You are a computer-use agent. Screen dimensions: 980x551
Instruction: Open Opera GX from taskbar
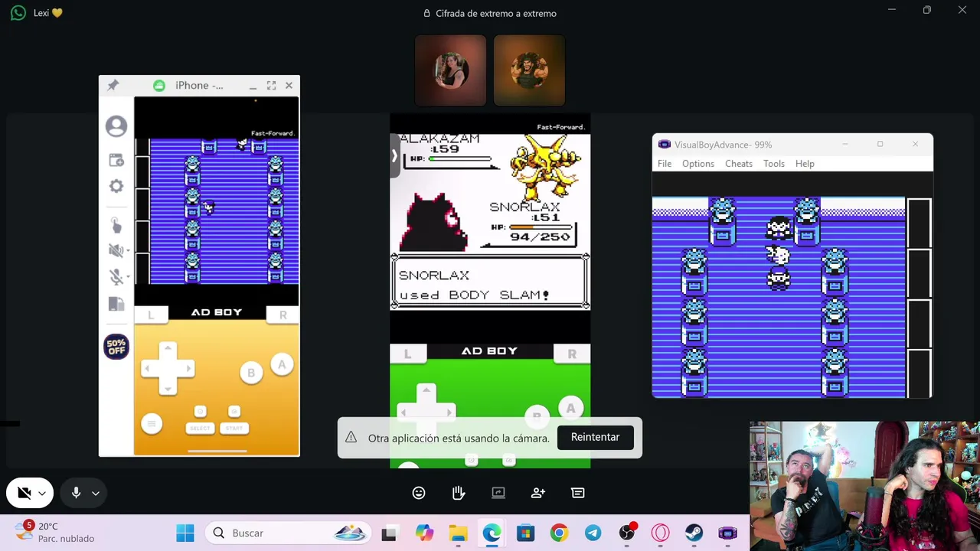660,533
